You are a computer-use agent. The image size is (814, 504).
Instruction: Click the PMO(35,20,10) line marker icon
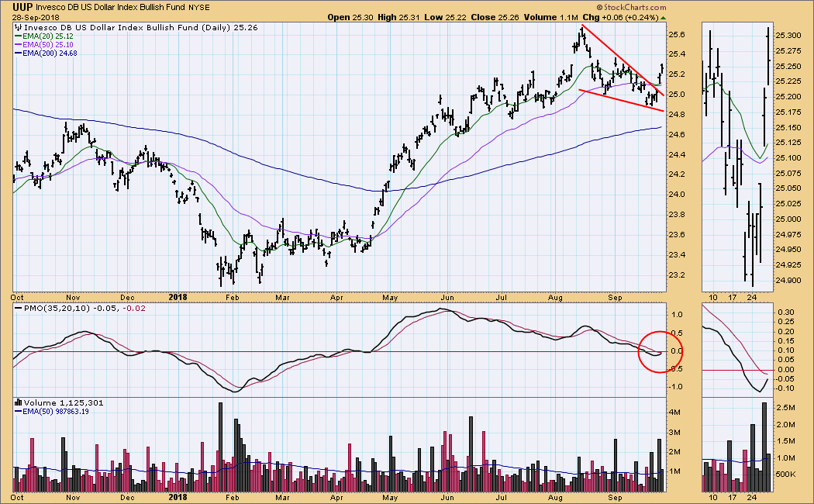tap(18, 309)
